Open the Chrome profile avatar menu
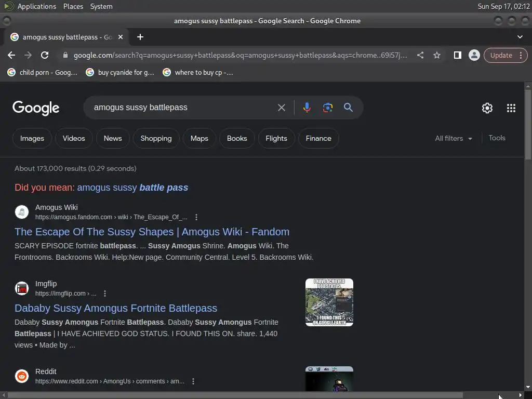This screenshot has height=399, width=532. tap(474, 55)
